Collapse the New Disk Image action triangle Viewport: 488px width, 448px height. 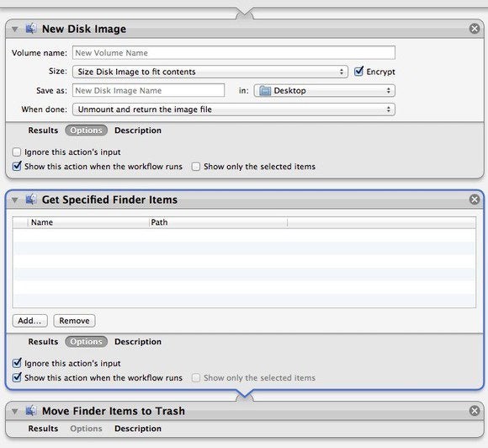[x=14, y=29]
